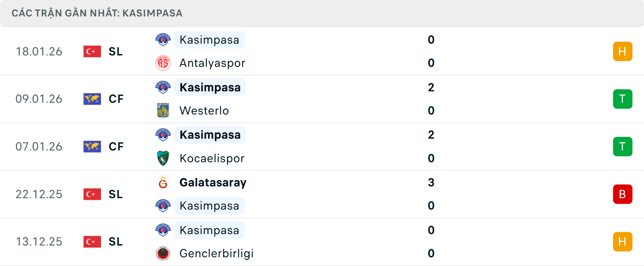644x266 pixels.
Task: Click the Westerlo club badge
Action: point(163,110)
